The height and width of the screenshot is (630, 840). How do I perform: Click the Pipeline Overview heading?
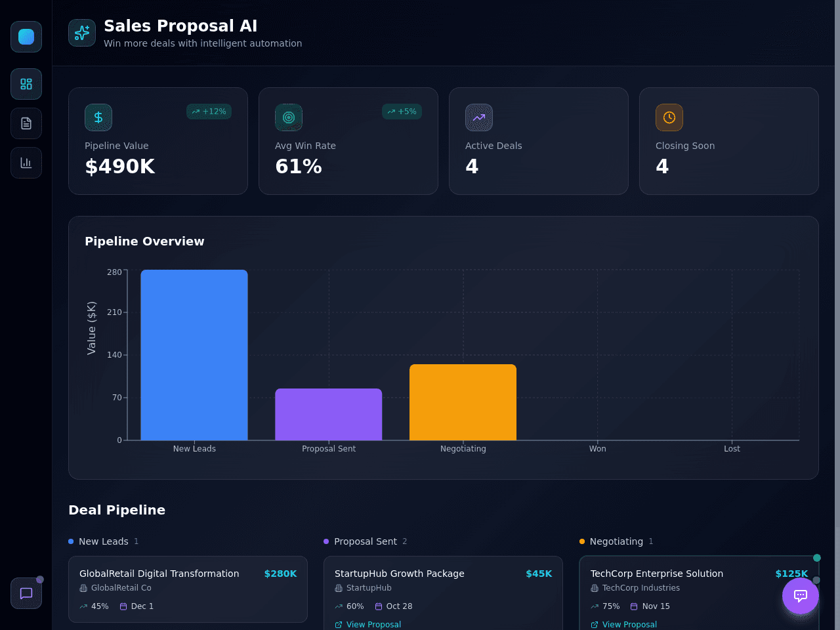click(144, 241)
